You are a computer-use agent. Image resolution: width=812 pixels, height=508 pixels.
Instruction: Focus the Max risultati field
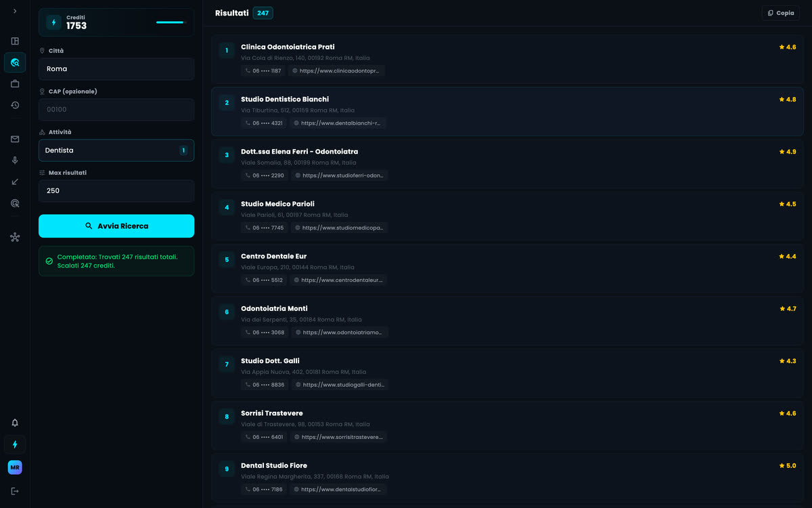116,191
